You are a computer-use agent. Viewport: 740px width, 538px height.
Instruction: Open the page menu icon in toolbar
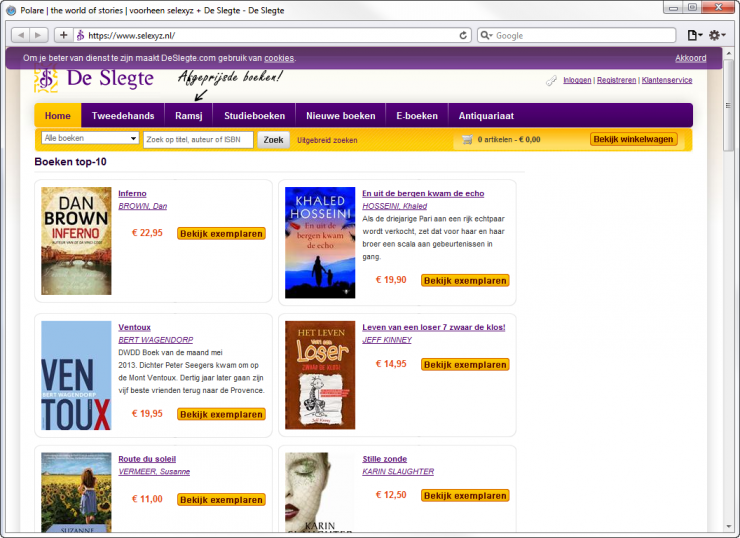click(x=694, y=35)
